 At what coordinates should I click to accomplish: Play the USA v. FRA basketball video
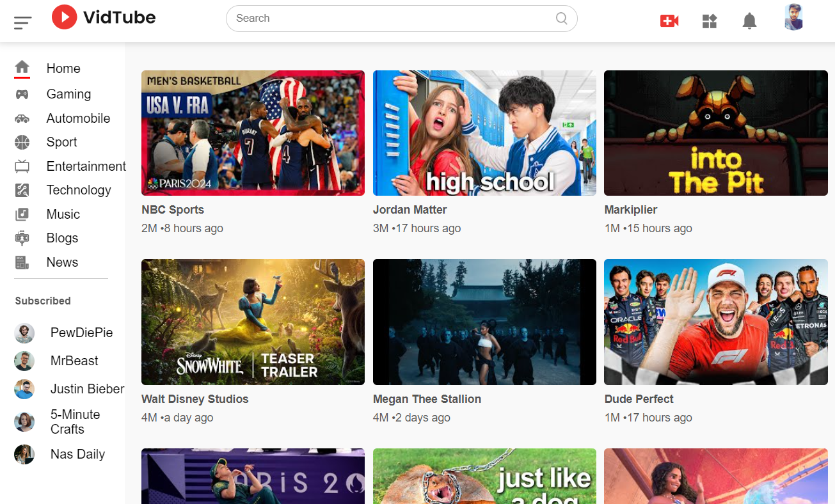pos(253,133)
